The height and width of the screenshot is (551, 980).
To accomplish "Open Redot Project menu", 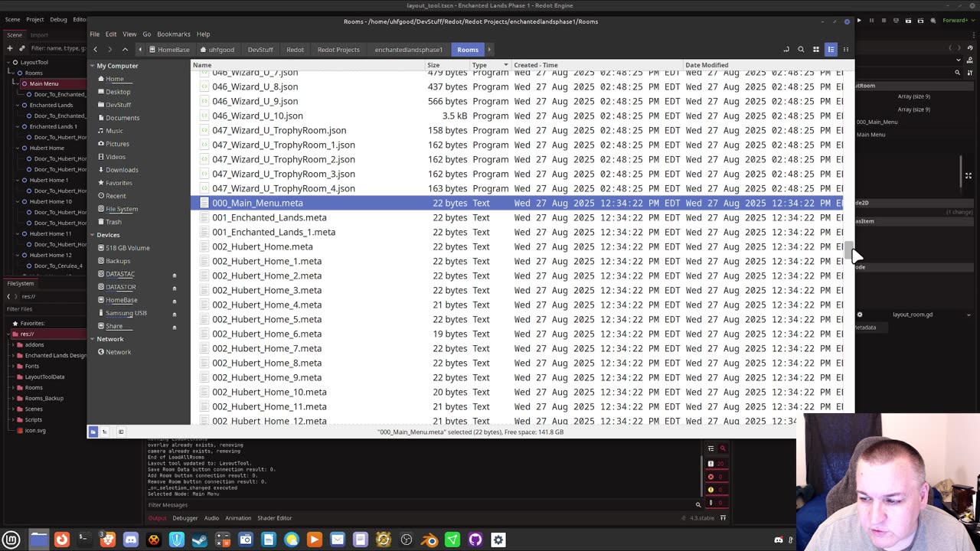I will (35, 19).
